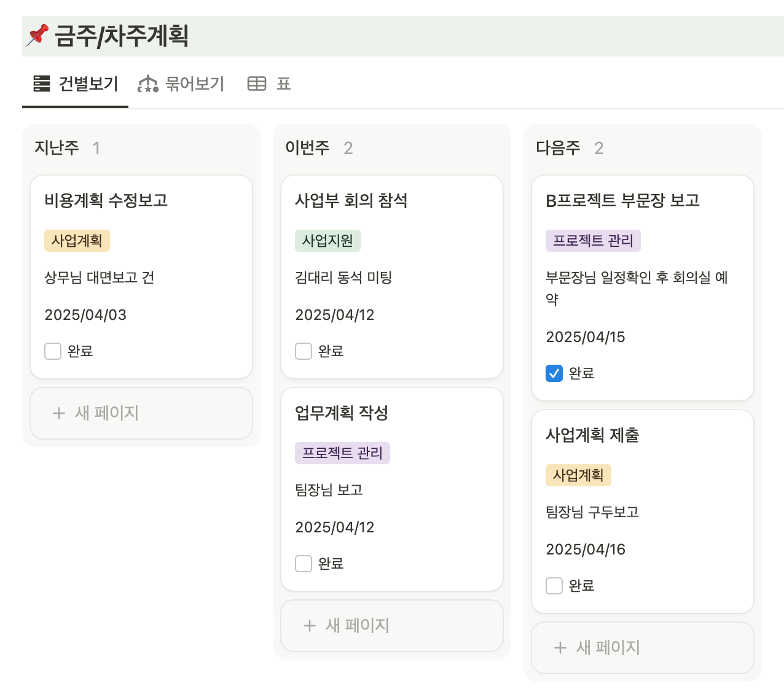
Task: Click the date 2025/04/16
Action: coord(586,550)
